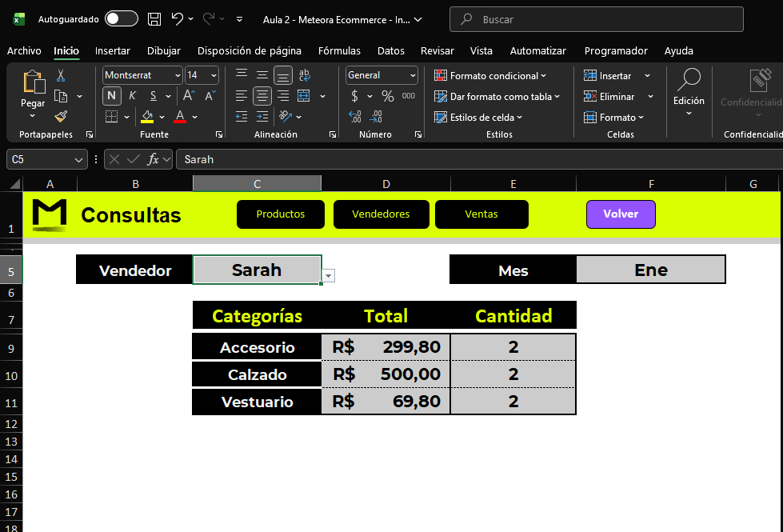Click the merge and center icon
The image size is (783, 532).
click(304, 95)
